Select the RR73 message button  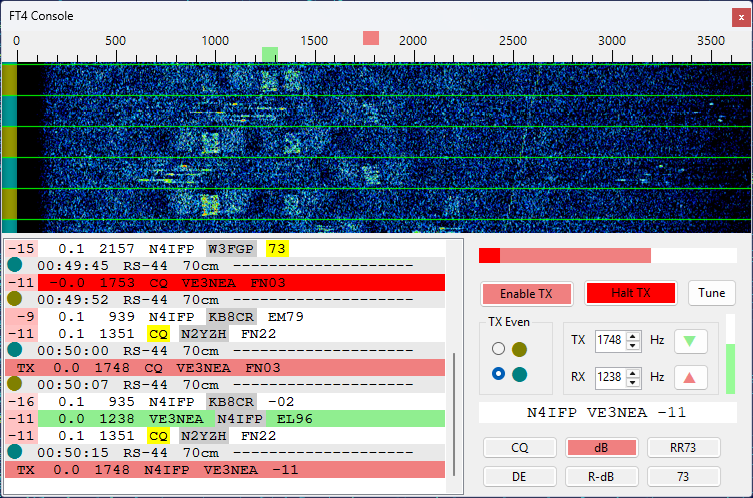(683, 447)
